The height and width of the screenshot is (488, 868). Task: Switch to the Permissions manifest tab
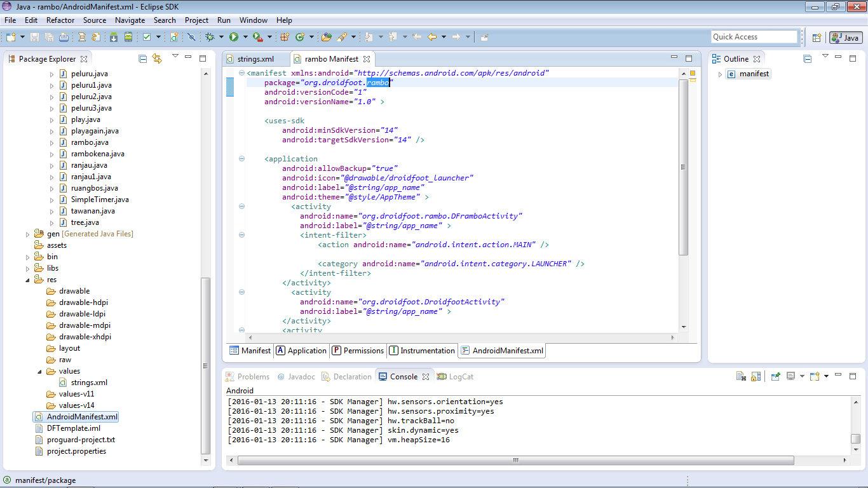click(358, 351)
